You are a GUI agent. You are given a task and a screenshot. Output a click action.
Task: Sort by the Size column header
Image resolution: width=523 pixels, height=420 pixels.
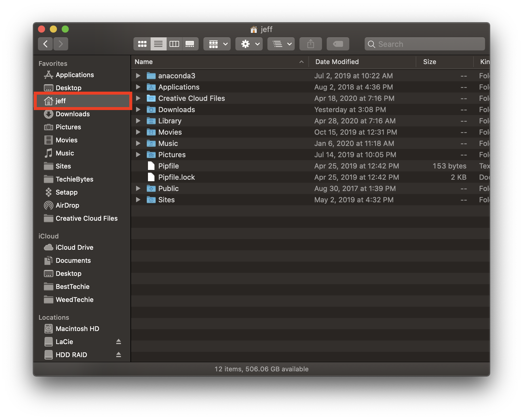[x=429, y=62]
